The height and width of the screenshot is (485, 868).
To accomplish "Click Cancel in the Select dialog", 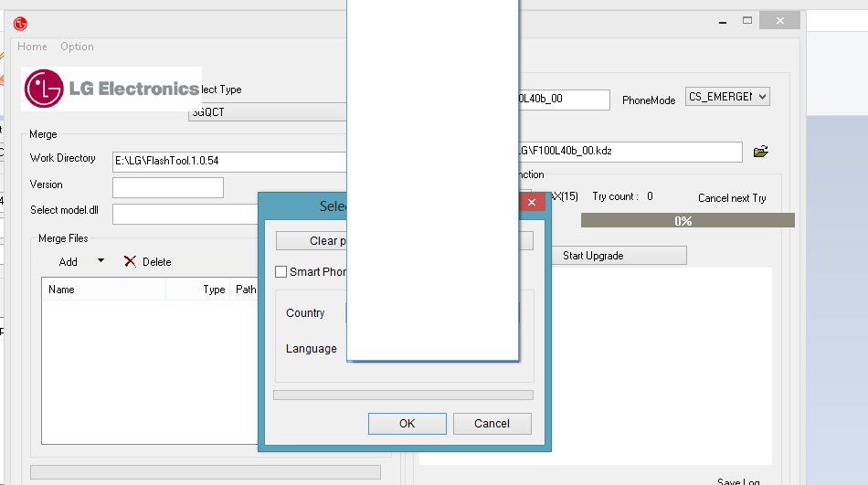I will tap(492, 424).
